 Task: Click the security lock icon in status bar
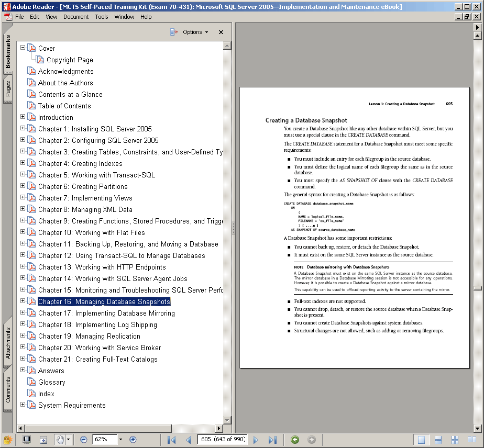click(8, 440)
